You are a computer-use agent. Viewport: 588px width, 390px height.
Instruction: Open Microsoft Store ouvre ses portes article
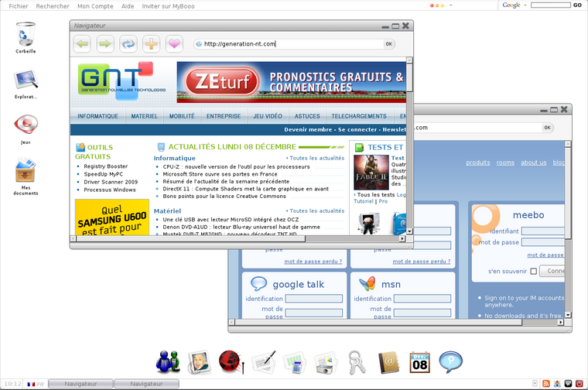220,174
